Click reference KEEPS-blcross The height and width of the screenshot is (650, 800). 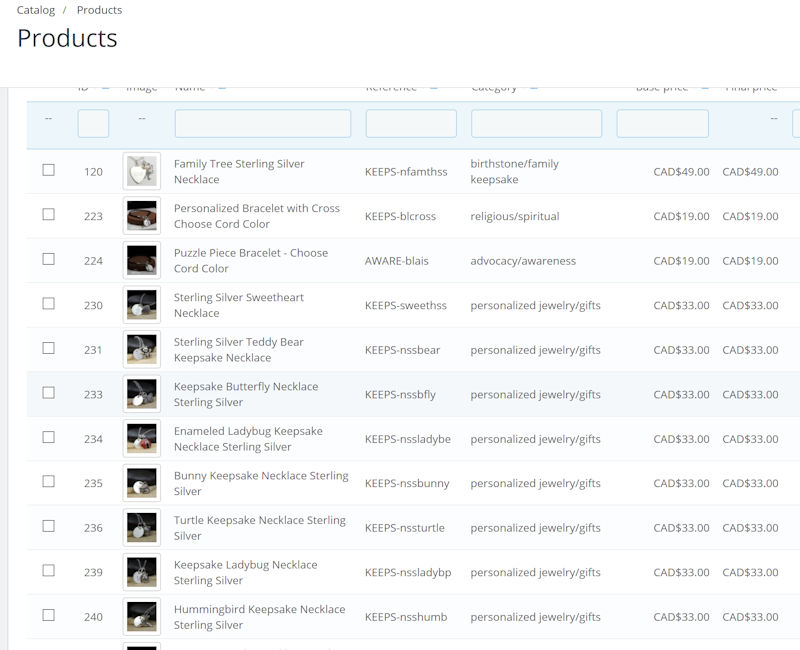pos(401,216)
